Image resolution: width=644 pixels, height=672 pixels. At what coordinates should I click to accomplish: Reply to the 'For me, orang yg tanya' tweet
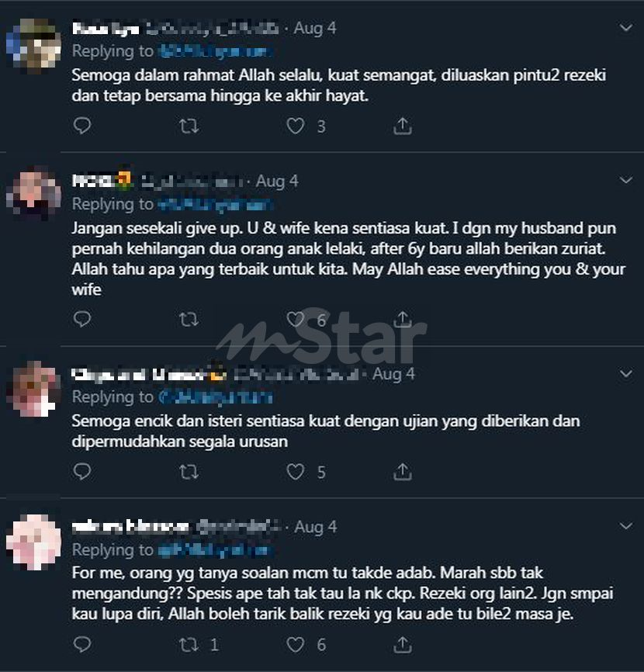coord(81,645)
